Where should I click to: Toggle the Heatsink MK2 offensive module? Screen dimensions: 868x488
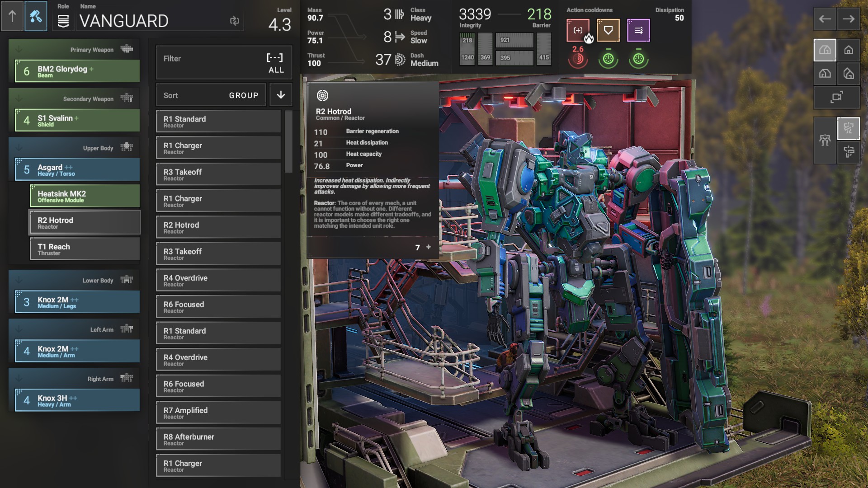coord(85,196)
